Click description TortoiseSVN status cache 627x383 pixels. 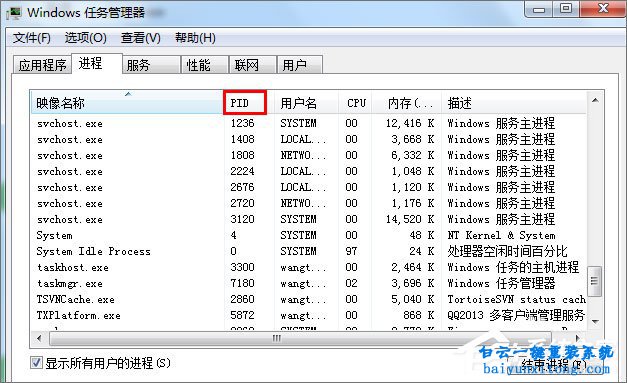coord(516,299)
